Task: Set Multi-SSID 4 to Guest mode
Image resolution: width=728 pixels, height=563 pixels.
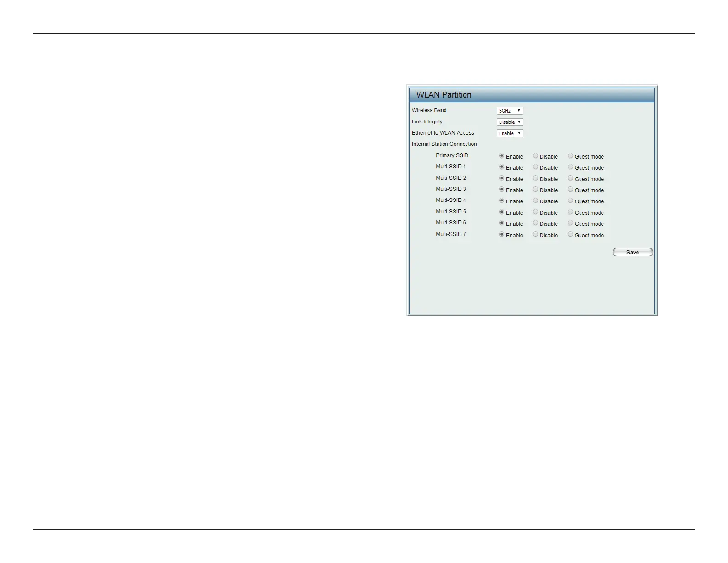Action: [x=570, y=201]
